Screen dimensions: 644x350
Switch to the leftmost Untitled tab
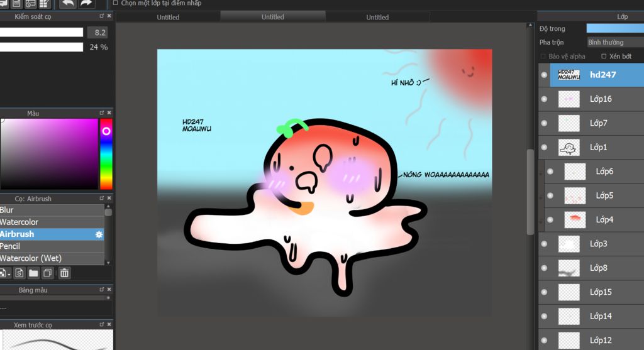168,17
